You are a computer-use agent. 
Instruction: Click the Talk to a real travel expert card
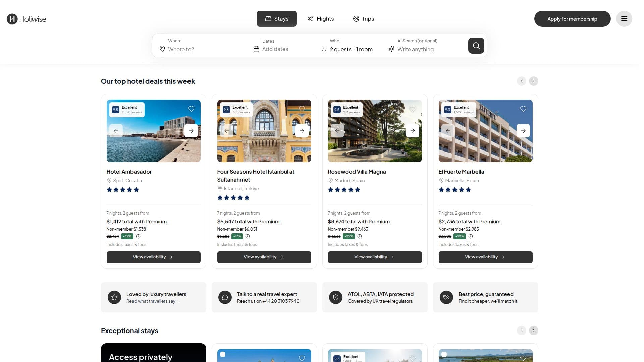[264, 297]
